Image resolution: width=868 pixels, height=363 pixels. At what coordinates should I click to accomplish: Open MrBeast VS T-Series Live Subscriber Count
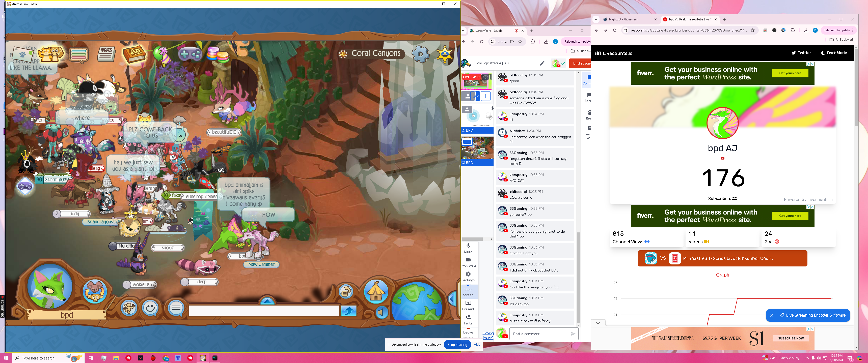(x=722, y=258)
